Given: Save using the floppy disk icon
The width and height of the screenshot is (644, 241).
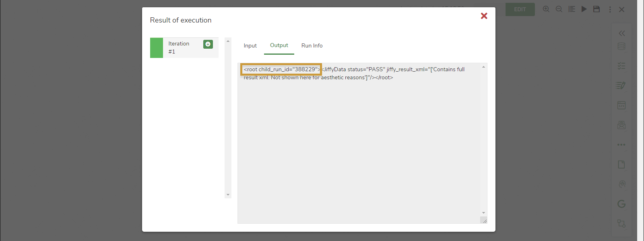Looking at the screenshot, I should point(597,9).
